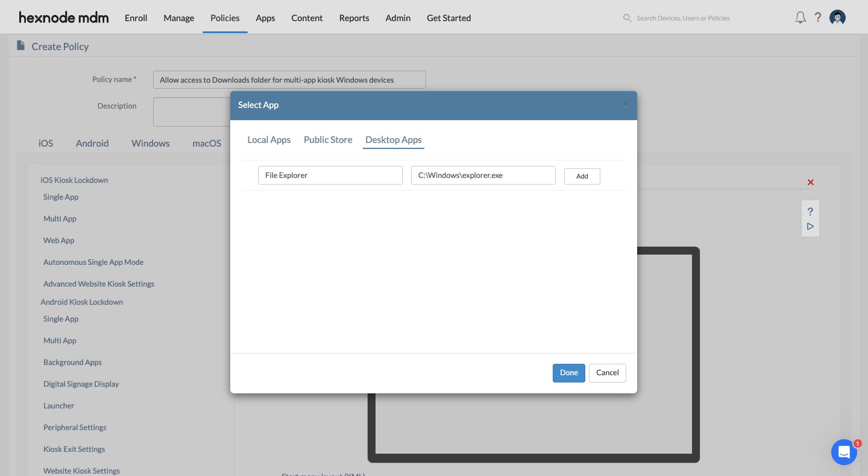Click the Done button
This screenshot has height=476, width=868.
(569, 373)
